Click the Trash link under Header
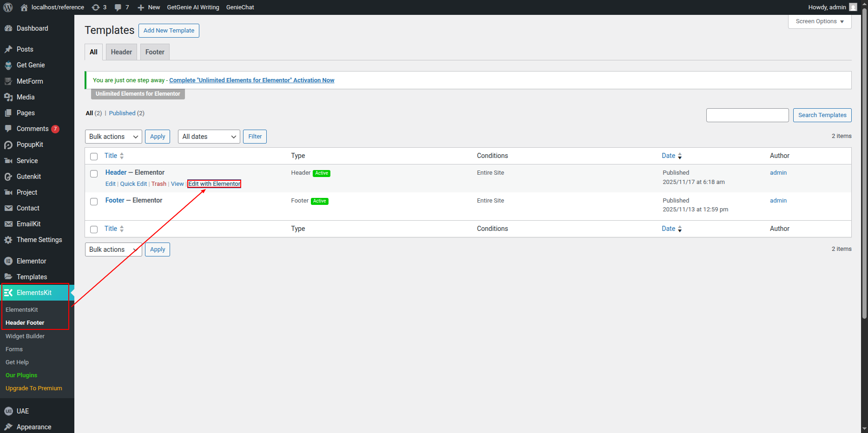 159,184
